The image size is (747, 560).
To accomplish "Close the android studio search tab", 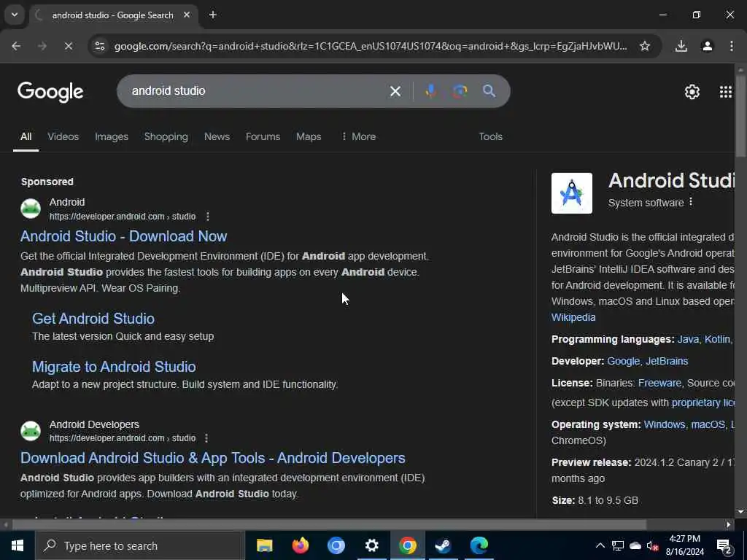I will 187,15.
